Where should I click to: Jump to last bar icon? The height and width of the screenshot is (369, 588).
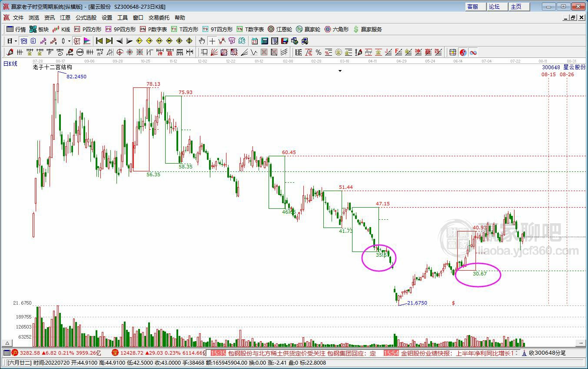click(109, 41)
